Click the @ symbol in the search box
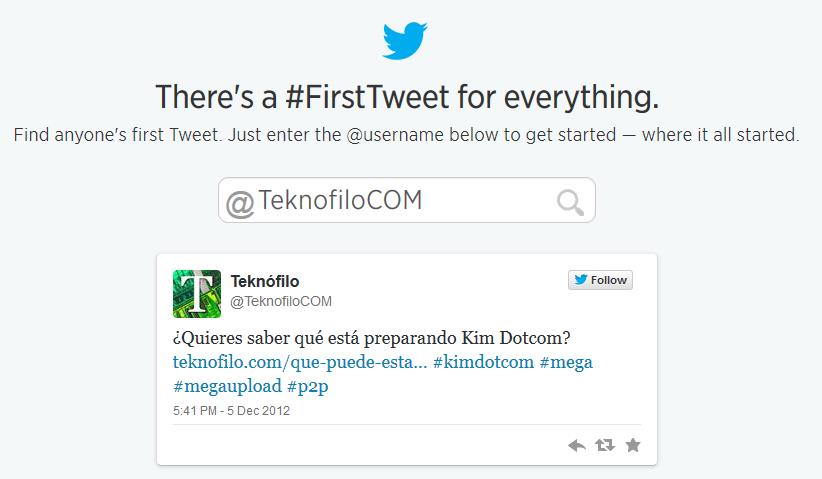 point(240,204)
